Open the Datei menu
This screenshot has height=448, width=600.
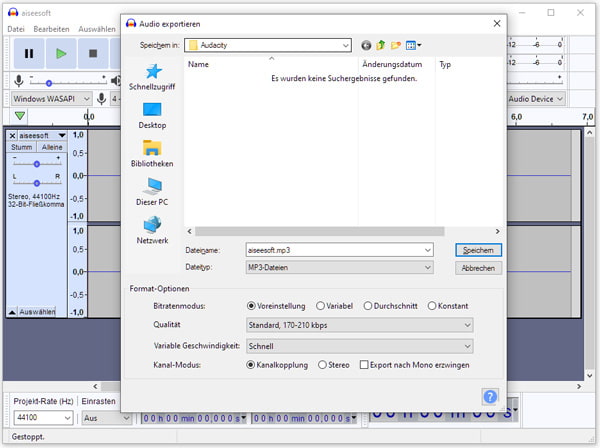click(16, 29)
